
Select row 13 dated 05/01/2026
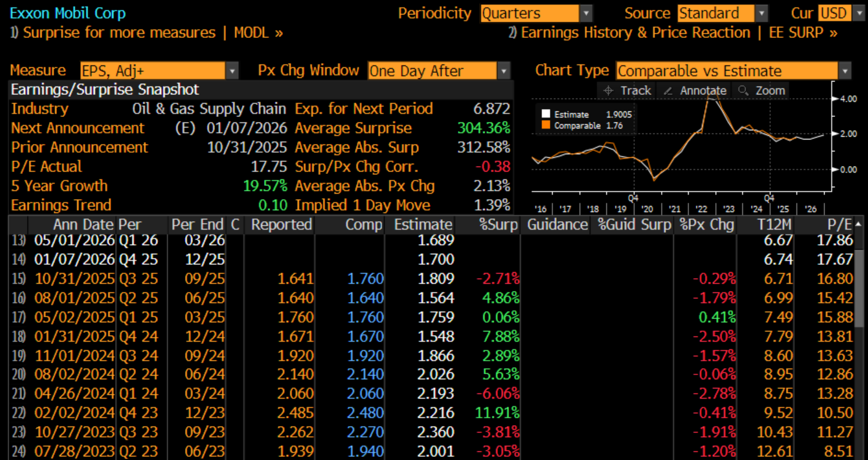click(431, 240)
